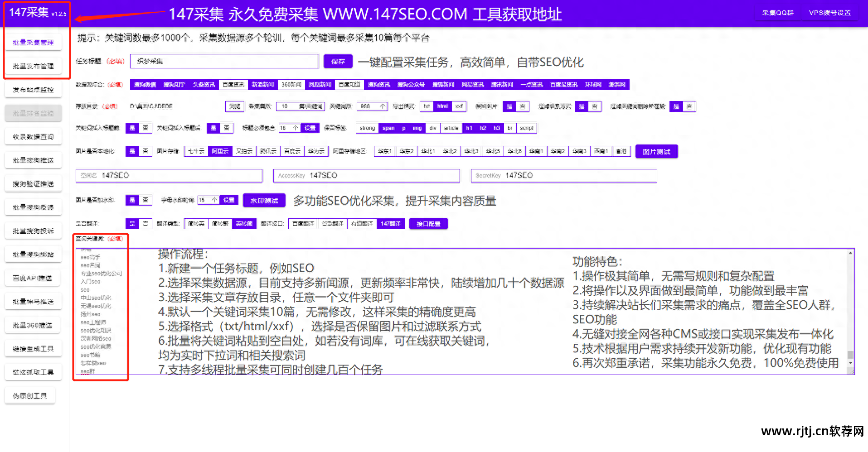
Task: Disable translation by selecting 否 for 是否翻译
Action: [145, 223]
